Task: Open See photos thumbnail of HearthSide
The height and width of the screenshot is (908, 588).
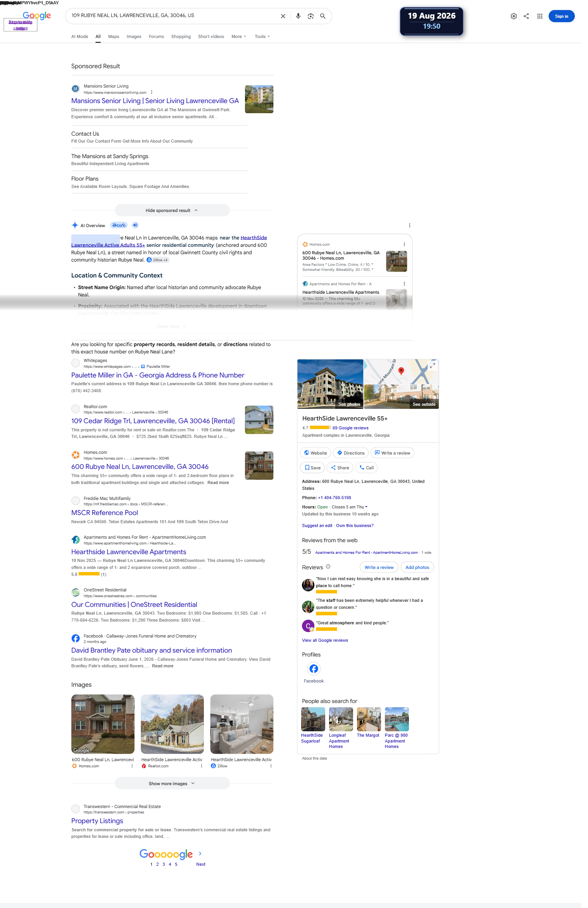Action: click(330, 384)
